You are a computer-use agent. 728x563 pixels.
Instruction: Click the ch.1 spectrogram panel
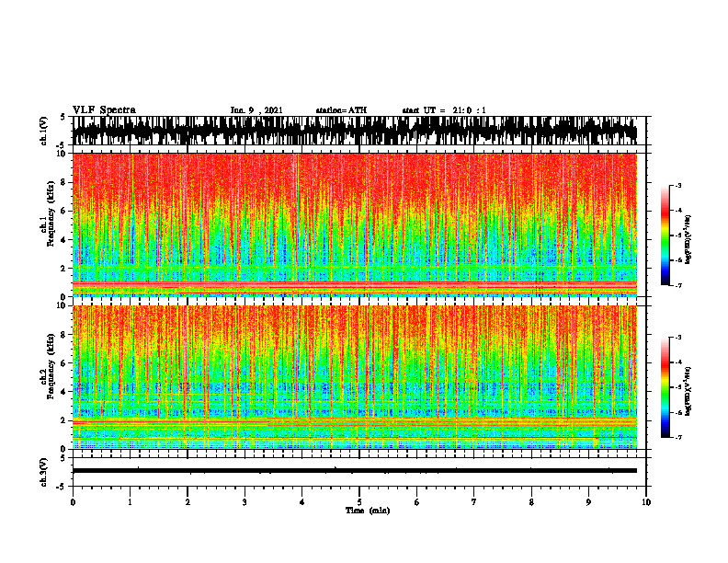[355, 224]
